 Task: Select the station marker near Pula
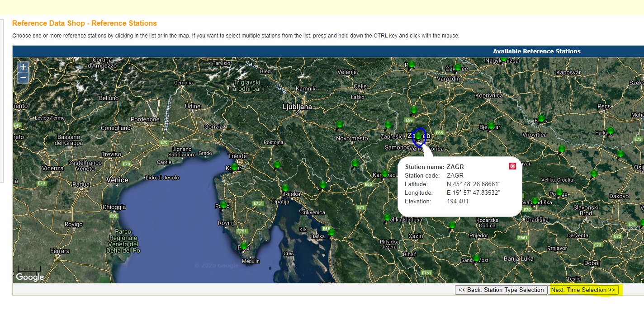pos(244,246)
